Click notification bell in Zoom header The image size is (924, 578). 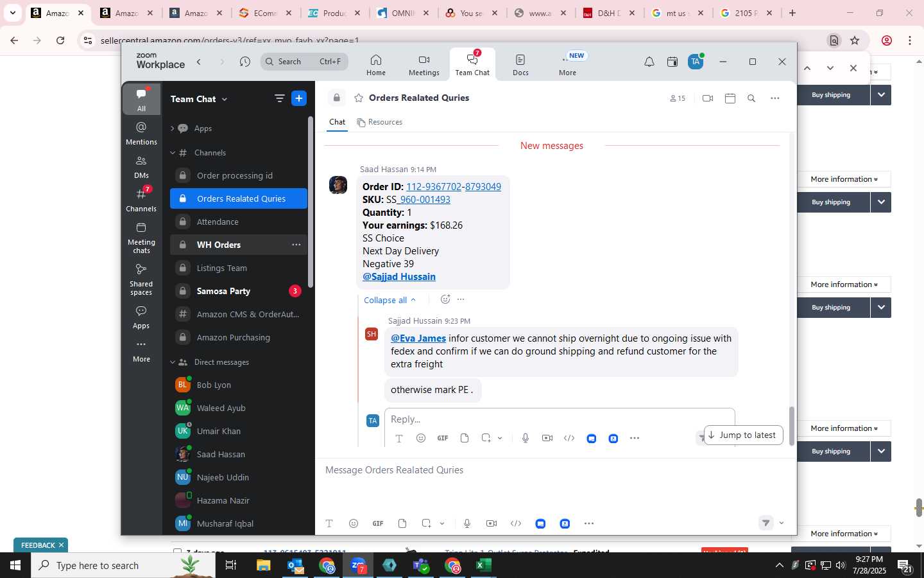click(649, 62)
